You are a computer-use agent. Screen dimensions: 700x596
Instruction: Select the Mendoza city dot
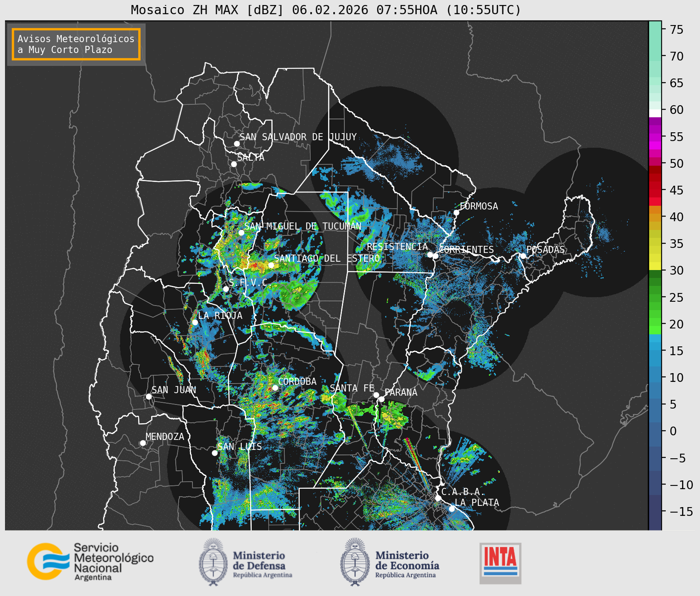click(x=143, y=443)
